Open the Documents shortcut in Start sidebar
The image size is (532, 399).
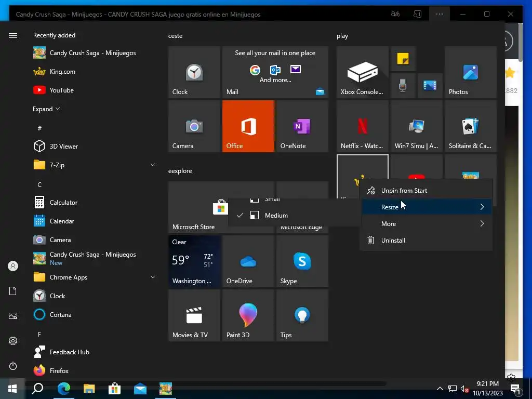click(x=13, y=291)
